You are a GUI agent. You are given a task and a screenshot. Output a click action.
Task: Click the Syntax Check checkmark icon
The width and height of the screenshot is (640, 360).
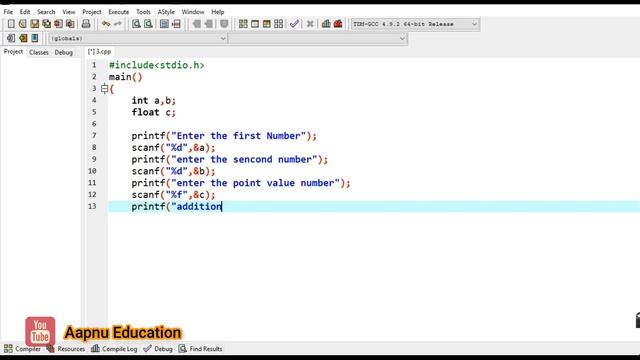click(x=294, y=24)
